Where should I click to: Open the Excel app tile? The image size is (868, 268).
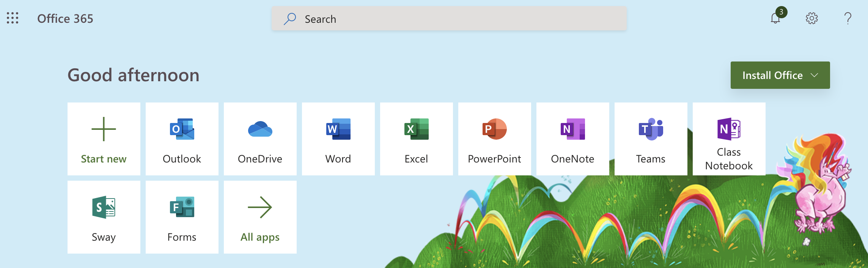point(417,139)
